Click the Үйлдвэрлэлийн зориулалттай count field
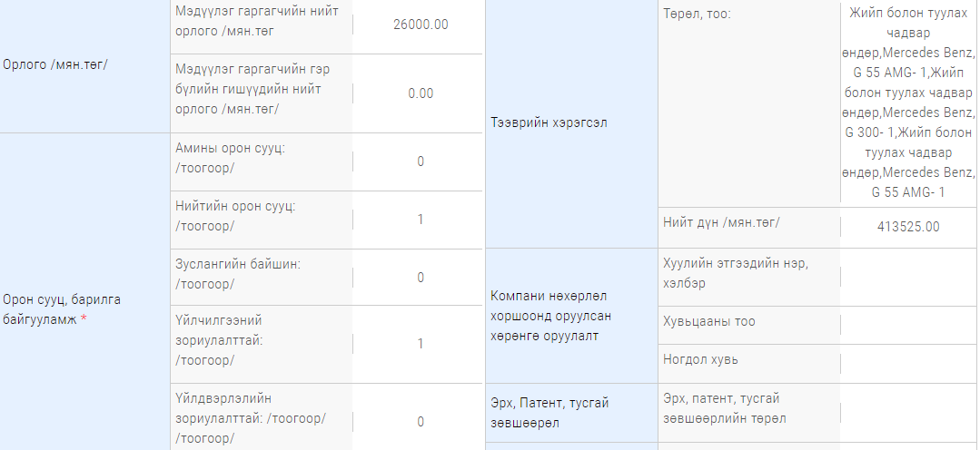Screen dimensions: 980x450 (421, 422)
